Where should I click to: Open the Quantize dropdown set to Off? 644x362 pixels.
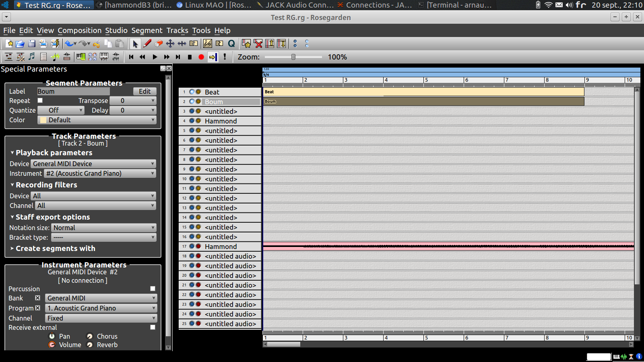[61, 110]
